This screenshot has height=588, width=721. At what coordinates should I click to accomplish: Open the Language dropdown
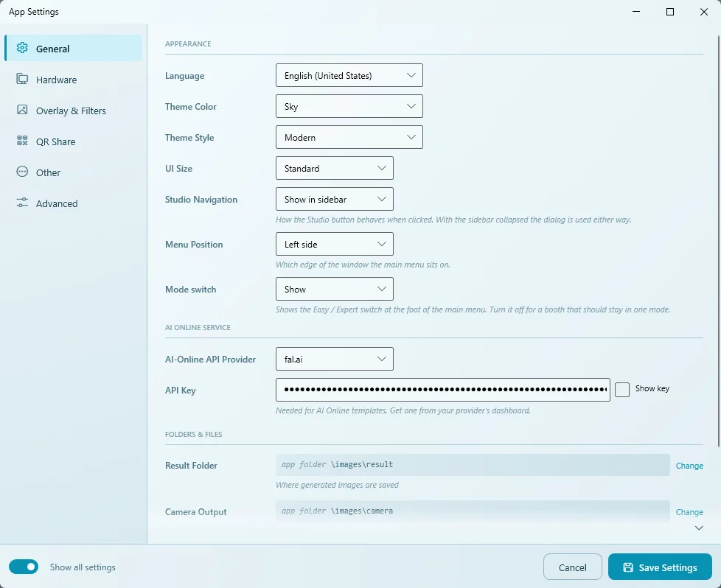tap(349, 75)
